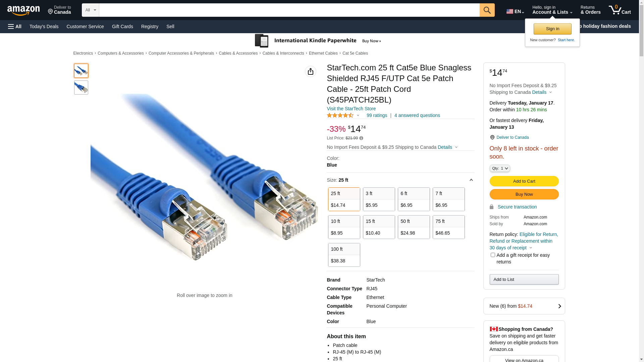644x362 pixels.
Task: Visit the StarTech Store link
Action: pos(351,109)
